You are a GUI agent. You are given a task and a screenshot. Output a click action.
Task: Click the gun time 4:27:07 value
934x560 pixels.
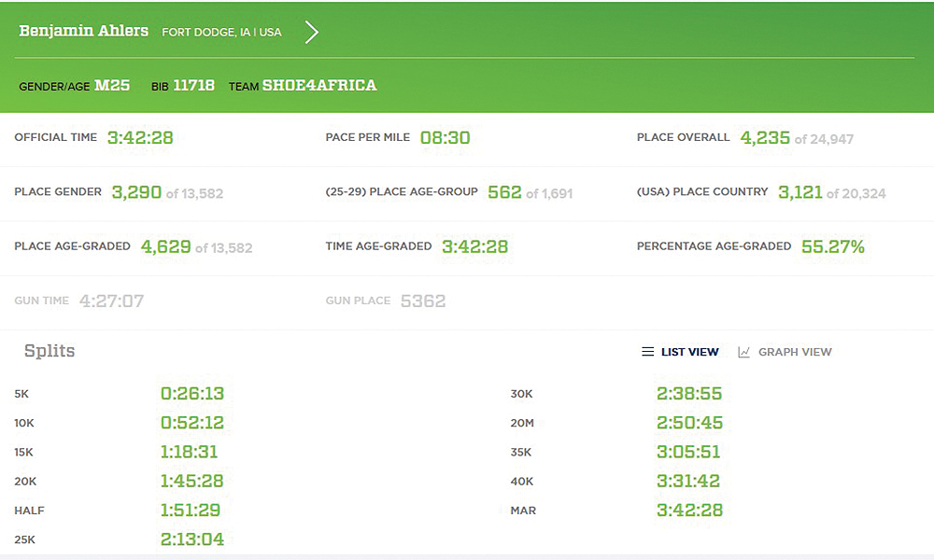point(111,301)
